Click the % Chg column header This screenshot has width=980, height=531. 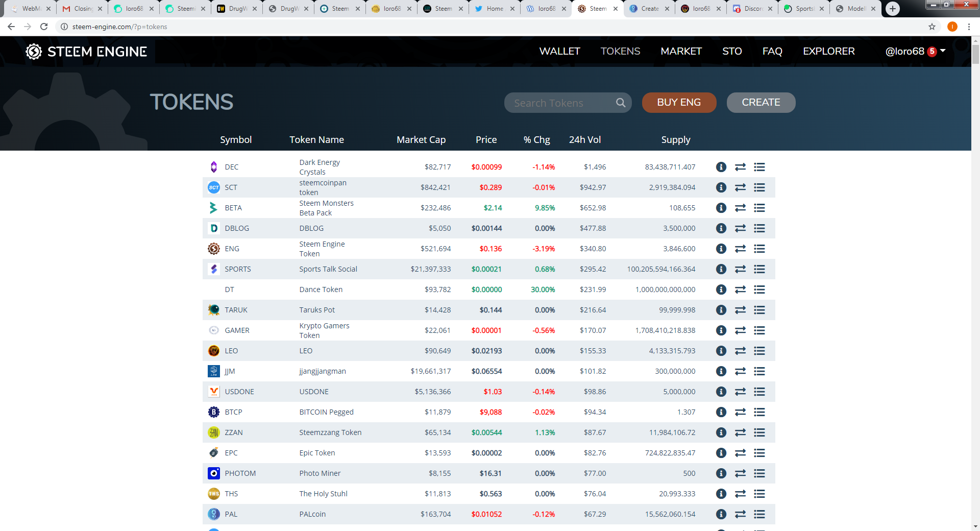[536, 139]
